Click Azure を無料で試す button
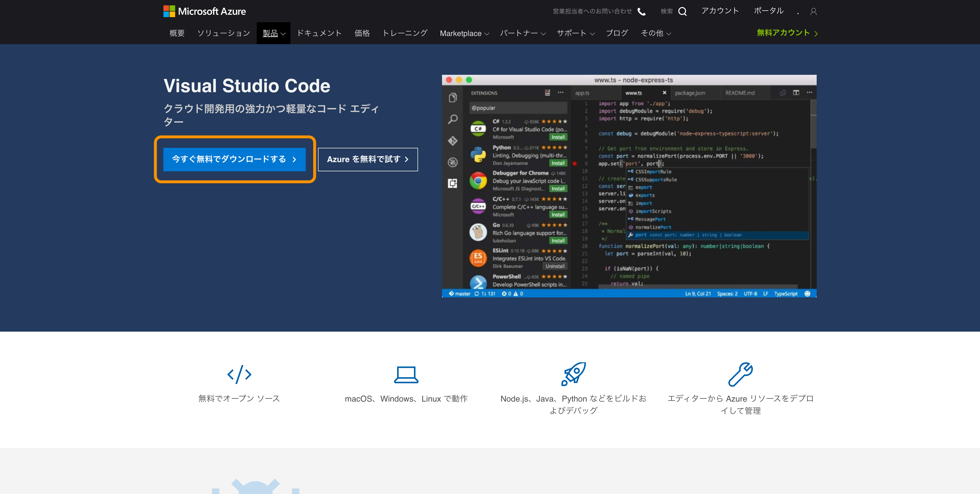Image resolution: width=980 pixels, height=494 pixels. pos(367,159)
